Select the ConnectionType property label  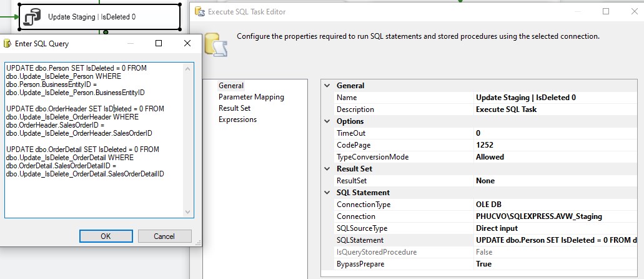(364, 205)
